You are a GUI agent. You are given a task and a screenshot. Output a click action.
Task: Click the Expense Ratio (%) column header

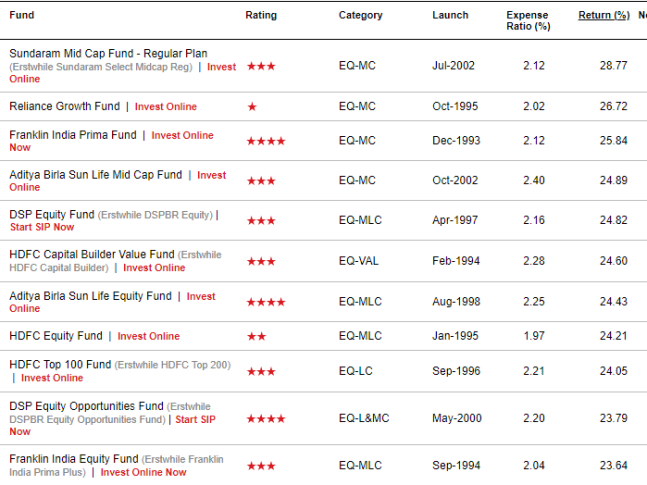point(529,21)
